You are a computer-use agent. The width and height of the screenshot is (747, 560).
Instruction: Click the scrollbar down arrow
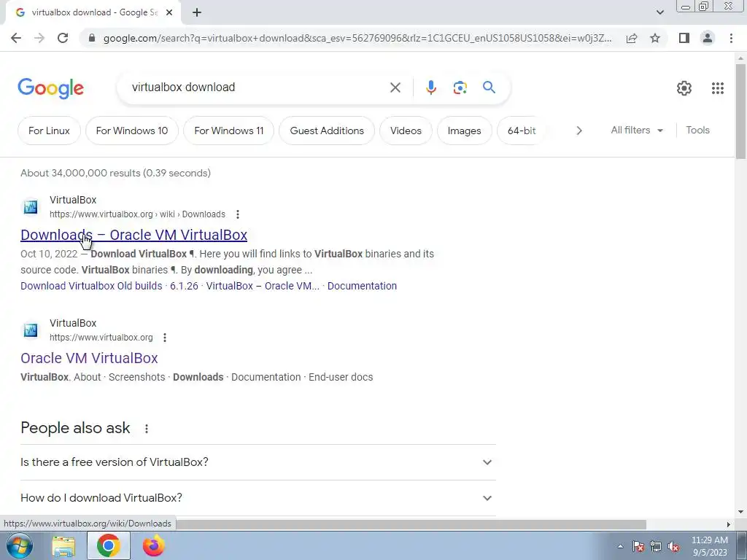(740, 512)
